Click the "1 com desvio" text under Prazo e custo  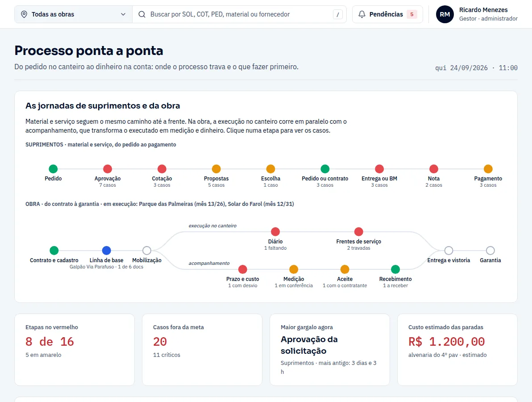[243, 285]
